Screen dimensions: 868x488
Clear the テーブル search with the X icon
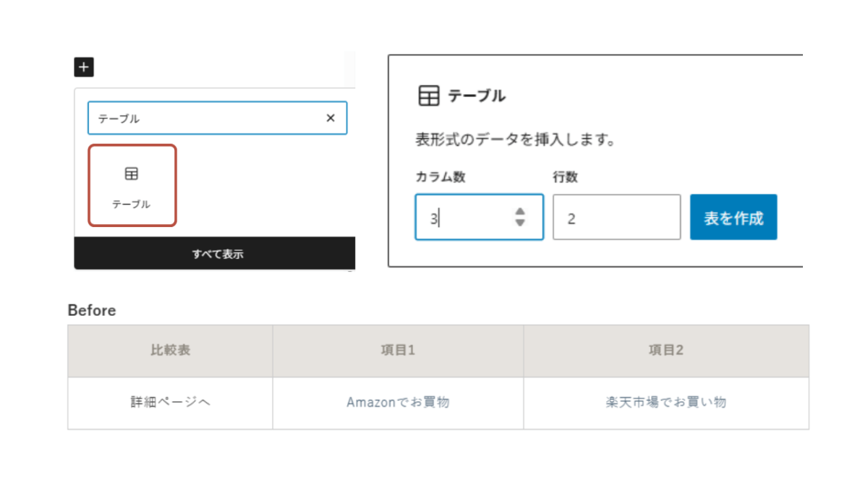[x=331, y=118]
